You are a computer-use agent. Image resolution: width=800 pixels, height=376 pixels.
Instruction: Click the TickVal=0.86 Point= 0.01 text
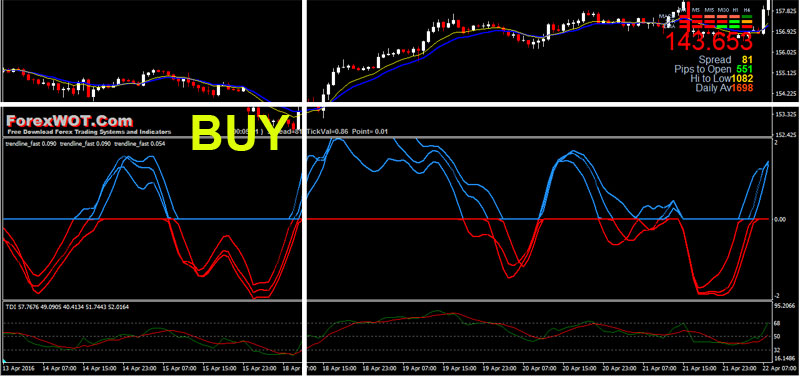click(x=347, y=132)
